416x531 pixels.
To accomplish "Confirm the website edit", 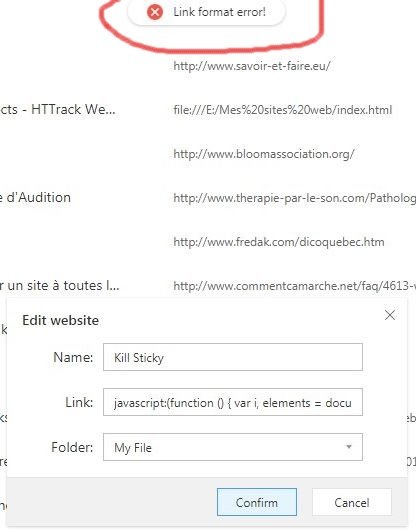I will (x=257, y=502).
